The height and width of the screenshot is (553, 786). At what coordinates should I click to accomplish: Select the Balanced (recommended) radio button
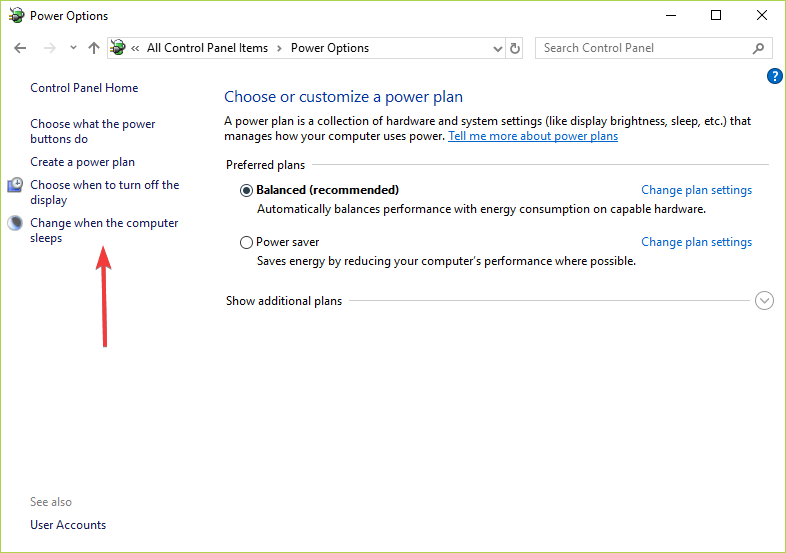click(246, 191)
